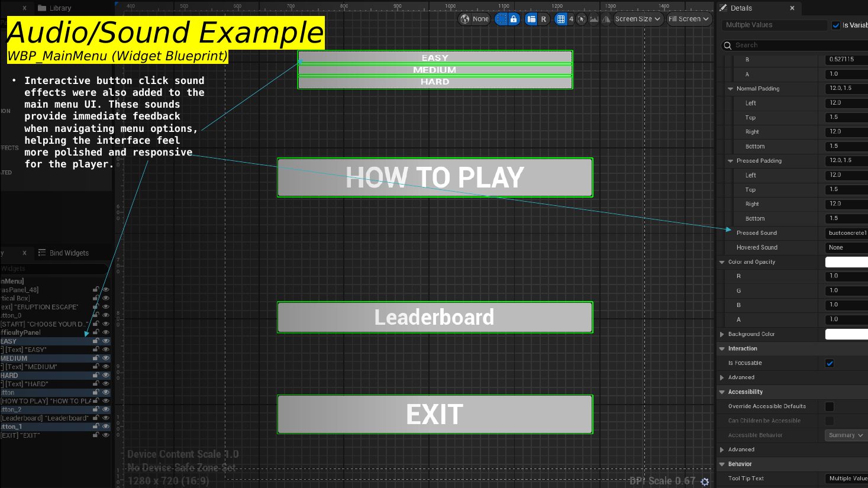Image resolution: width=868 pixels, height=488 pixels.
Task: Toggle the layout transform mode icon
Action: (531, 19)
